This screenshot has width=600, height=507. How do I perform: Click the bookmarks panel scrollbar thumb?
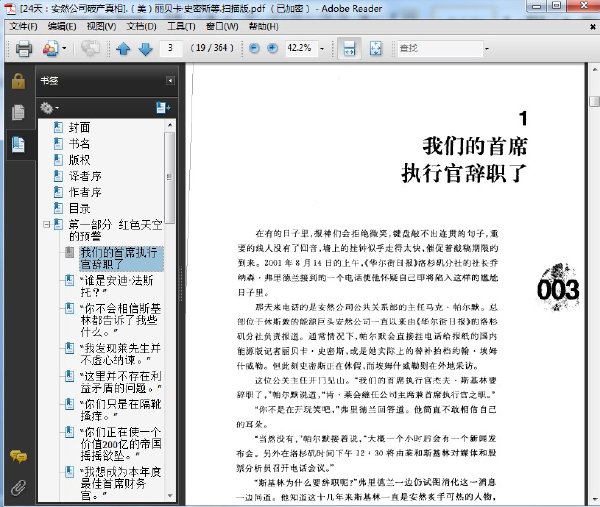[x=170, y=177]
